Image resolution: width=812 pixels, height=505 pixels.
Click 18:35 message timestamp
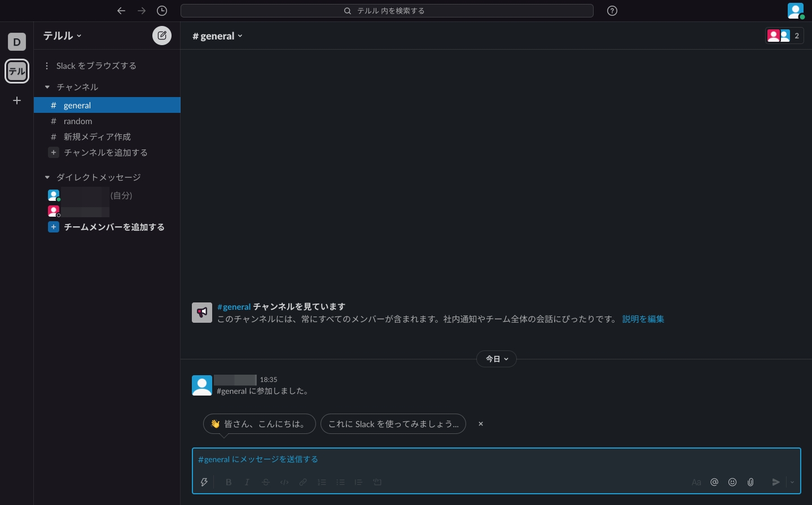(269, 380)
